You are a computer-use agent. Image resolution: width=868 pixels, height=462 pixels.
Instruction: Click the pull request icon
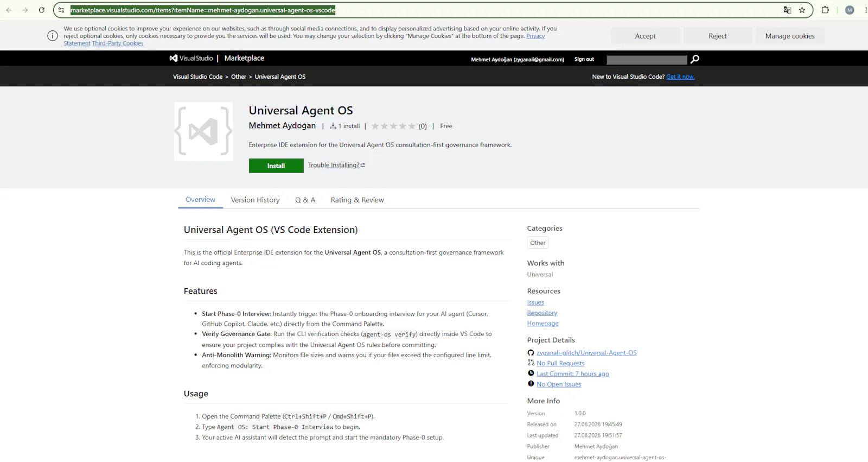pos(531,363)
